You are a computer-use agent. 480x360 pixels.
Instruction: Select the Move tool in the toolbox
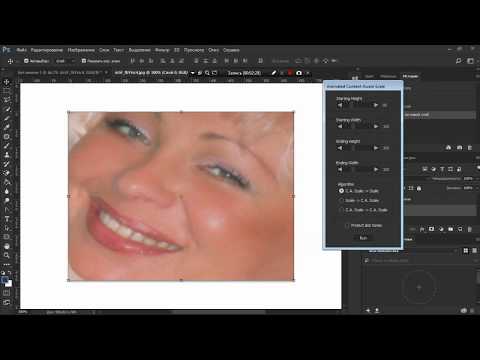(x=7, y=82)
